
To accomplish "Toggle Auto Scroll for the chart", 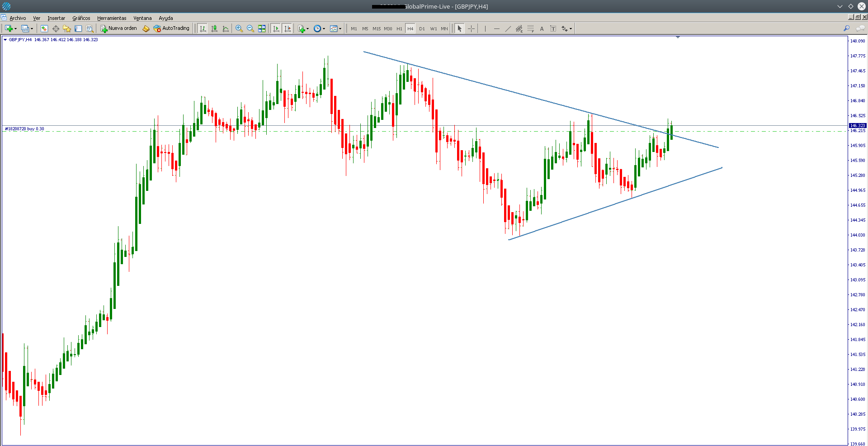I will point(276,28).
